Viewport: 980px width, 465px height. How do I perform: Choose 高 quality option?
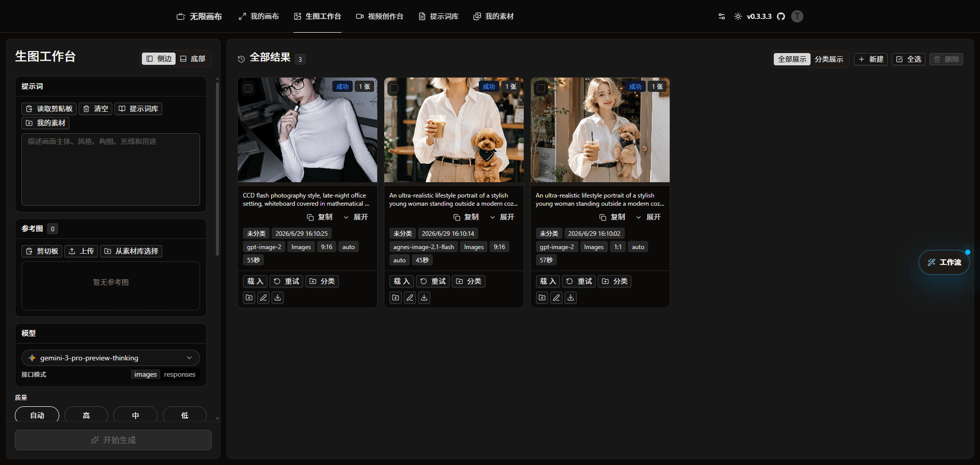coord(86,415)
